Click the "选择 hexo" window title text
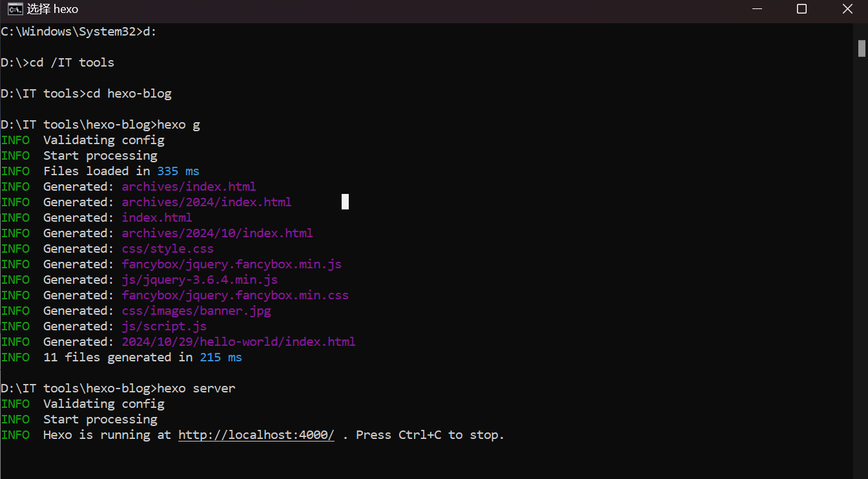 [x=52, y=9]
